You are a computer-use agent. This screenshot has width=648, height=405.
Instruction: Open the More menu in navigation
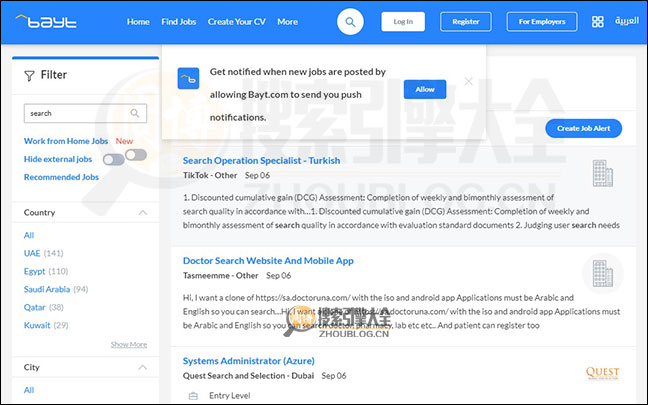tap(287, 21)
